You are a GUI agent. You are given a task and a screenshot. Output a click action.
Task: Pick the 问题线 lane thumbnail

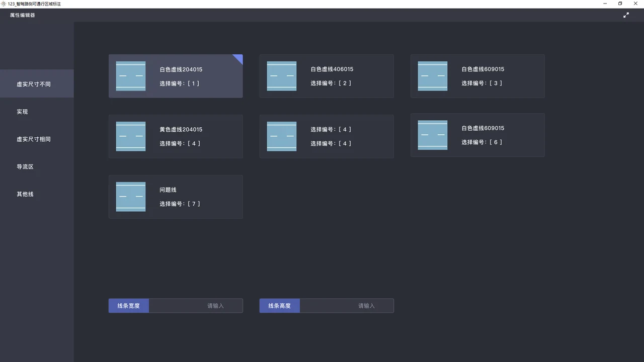tap(131, 197)
